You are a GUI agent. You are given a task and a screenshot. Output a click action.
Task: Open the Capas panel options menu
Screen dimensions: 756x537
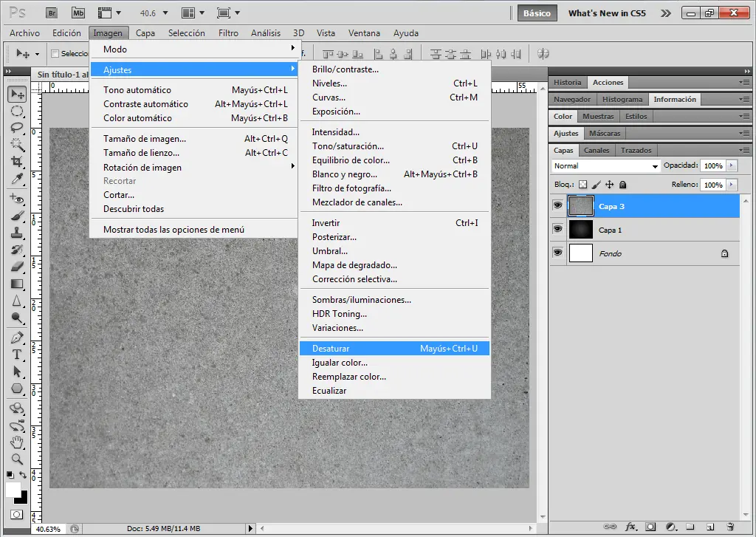[743, 150]
